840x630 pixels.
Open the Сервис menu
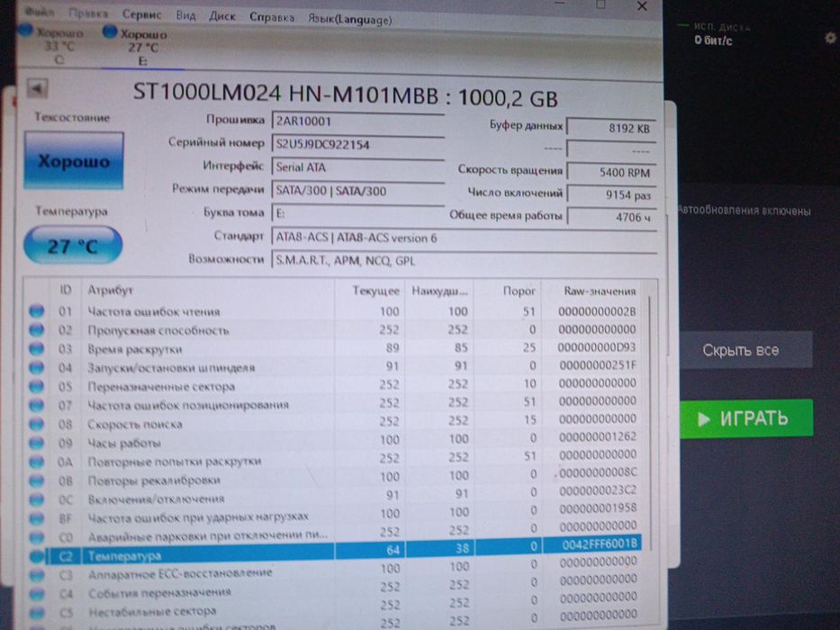[x=141, y=15]
